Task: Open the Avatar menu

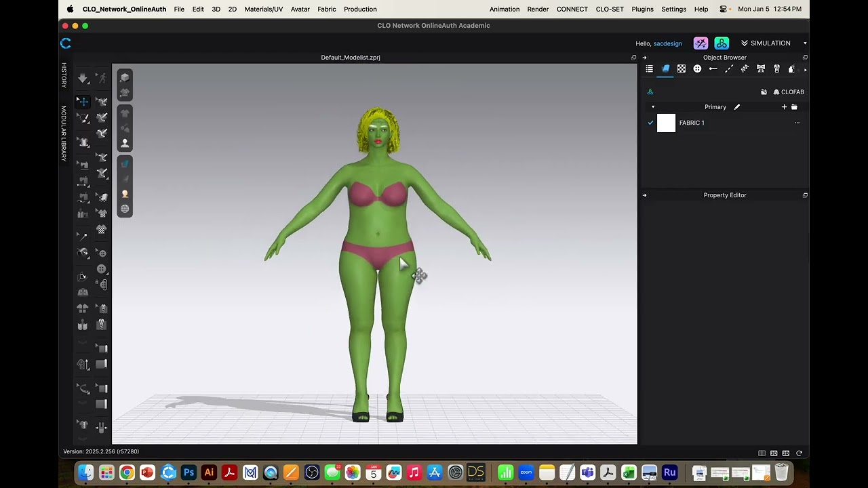Action: coord(300,9)
